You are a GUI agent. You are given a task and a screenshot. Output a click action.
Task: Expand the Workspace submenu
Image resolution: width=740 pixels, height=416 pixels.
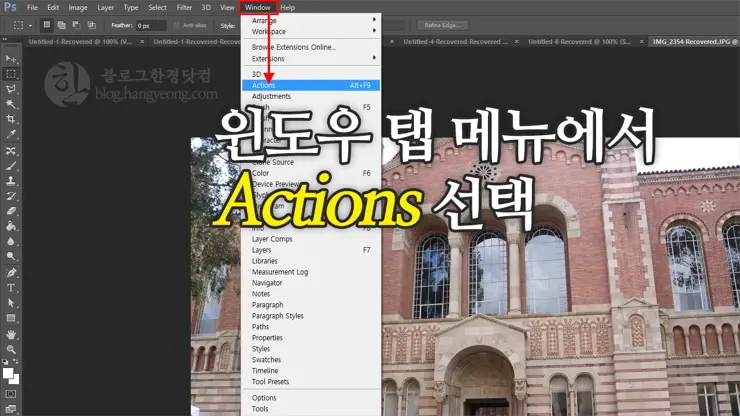(311, 31)
